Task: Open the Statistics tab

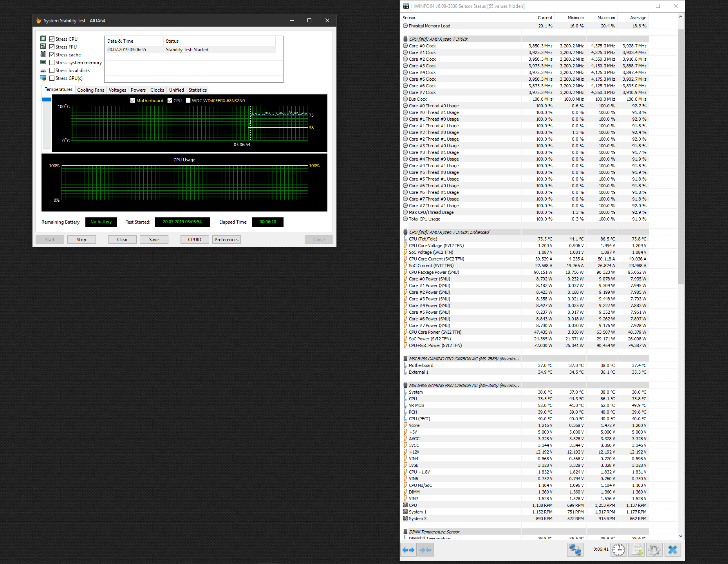Action: (198, 90)
